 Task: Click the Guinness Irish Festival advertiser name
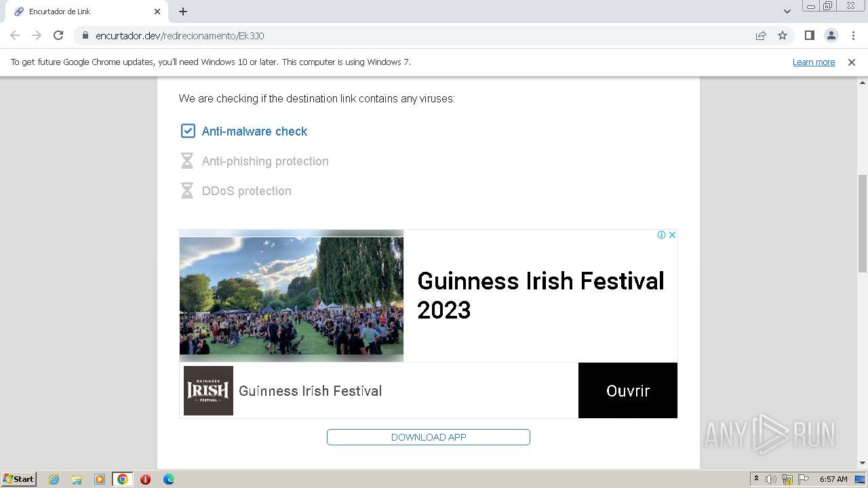310,391
